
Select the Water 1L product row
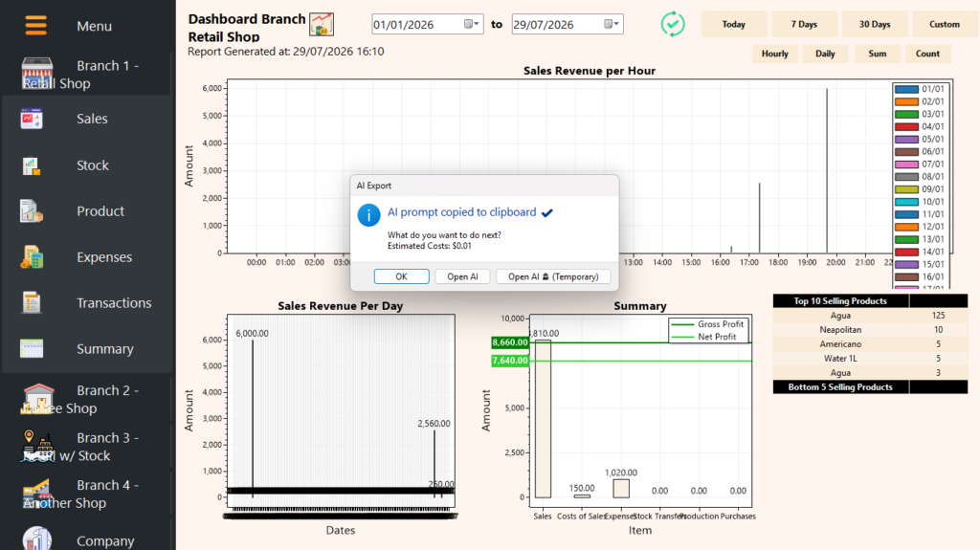pyautogui.click(x=870, y=359)
